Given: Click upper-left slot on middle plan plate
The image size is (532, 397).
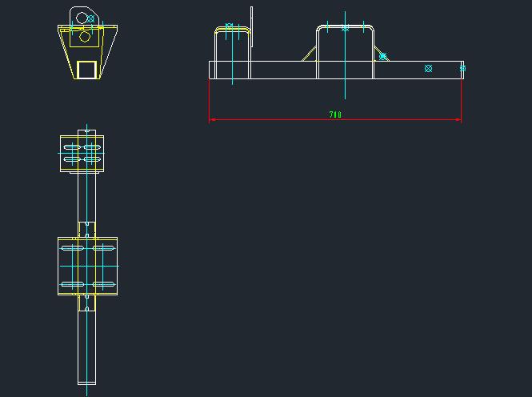Looking at the screenshot, I should pyautogui.click(x=72, y=248).
